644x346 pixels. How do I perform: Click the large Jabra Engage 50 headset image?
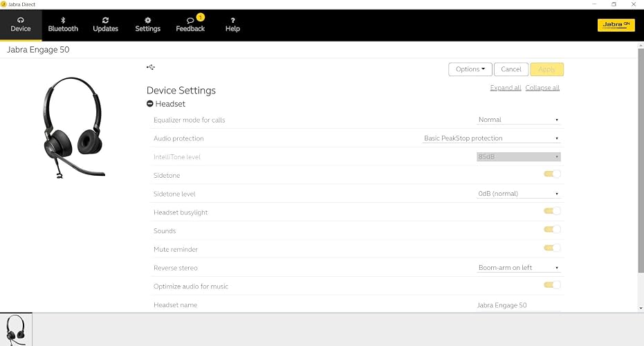click(x=73, y=127)
